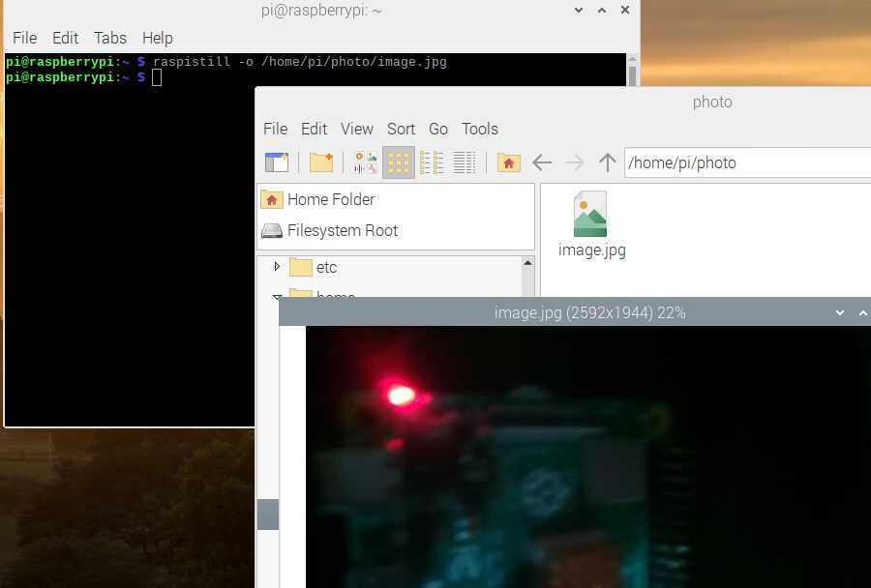Click the new window toolbar icon
The width and height of the screenshot is (871, 588).
(x=277, y=162)
